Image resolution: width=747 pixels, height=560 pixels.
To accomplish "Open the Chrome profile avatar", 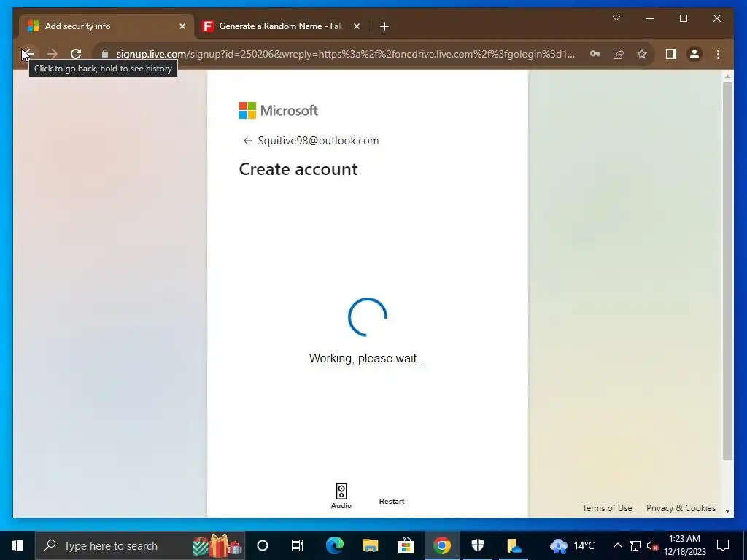I will 694,54.
